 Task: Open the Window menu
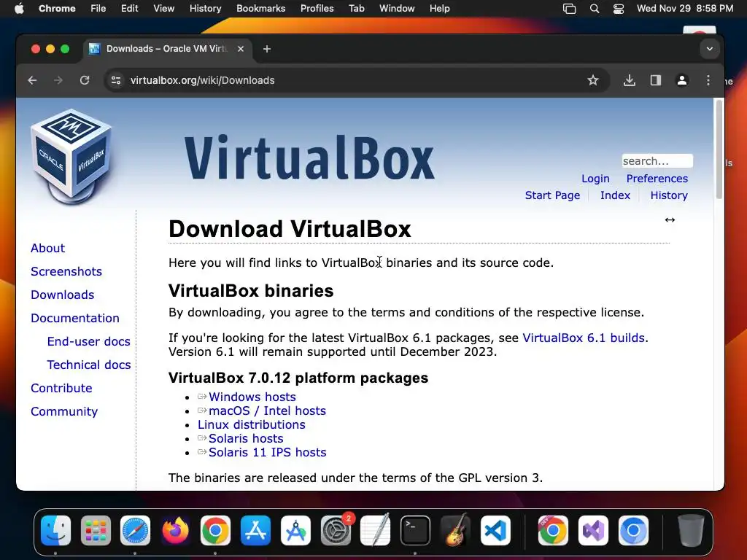tap(397, 9)
